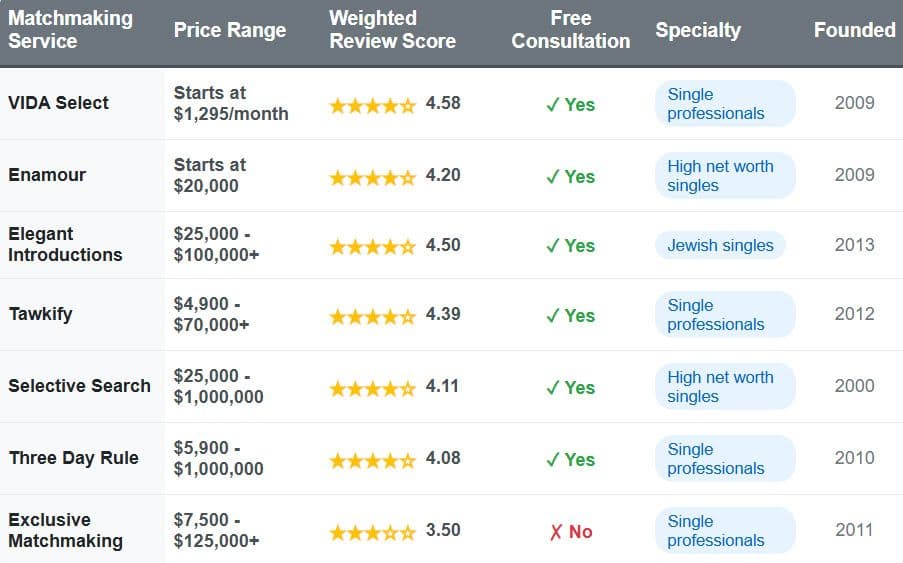
Task: Click Three Day Rule's green checkmark
Action: tap(553, 460)
